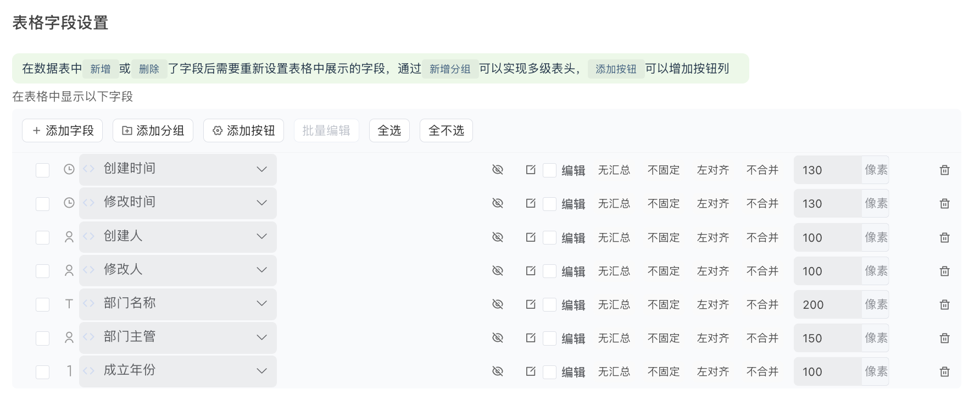
Task: Click the text type icon beside 部门名称
Action: tap(69, 303)
